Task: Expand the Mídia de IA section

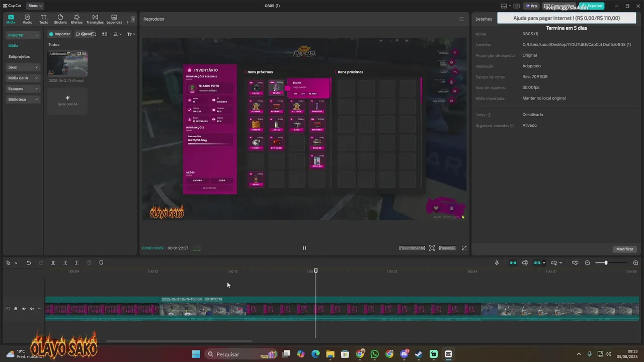Action: coord(23,78)
